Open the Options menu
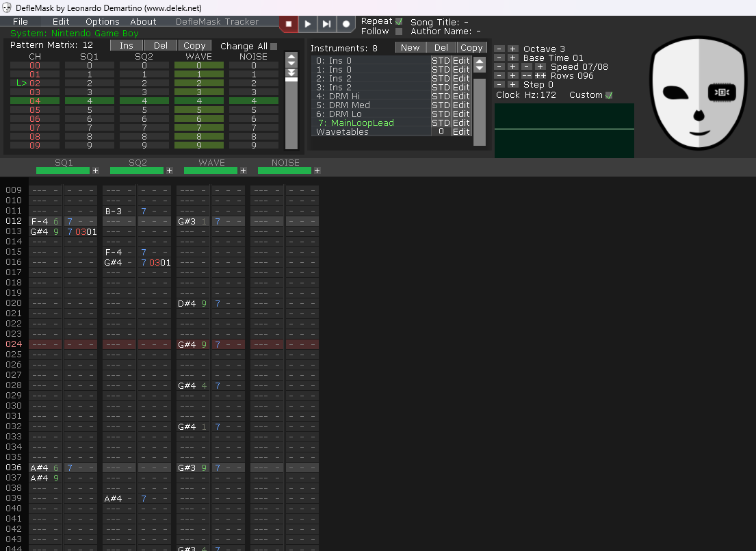Viewport: 756px width, 551px height. [102, 21]
